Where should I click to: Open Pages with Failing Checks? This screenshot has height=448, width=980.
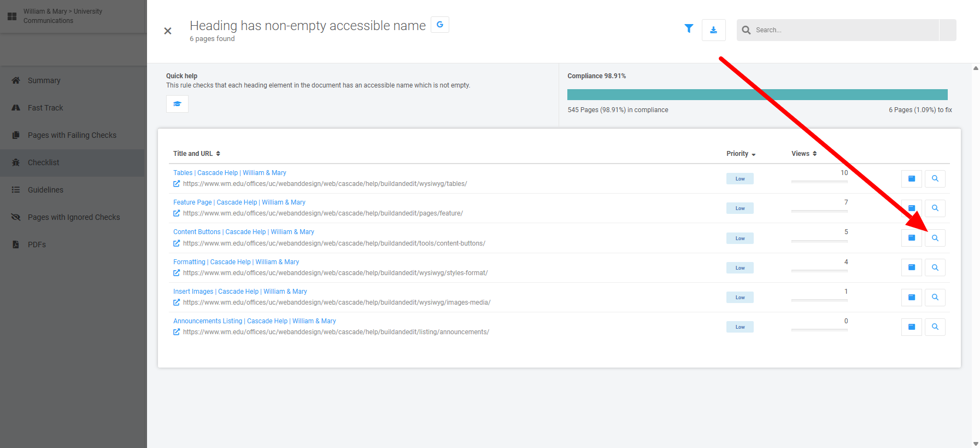click(x=72, y=135)
